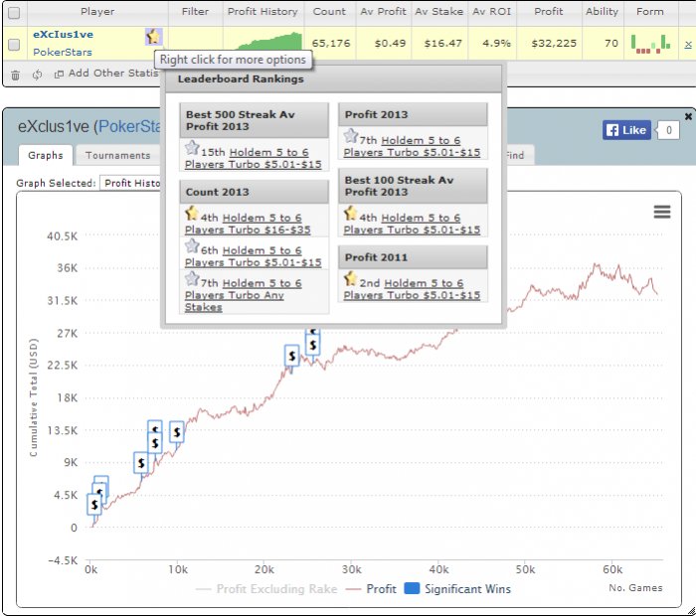
Task: Click the gold star icon beside eXclus1ve
Action: (153, 37)
